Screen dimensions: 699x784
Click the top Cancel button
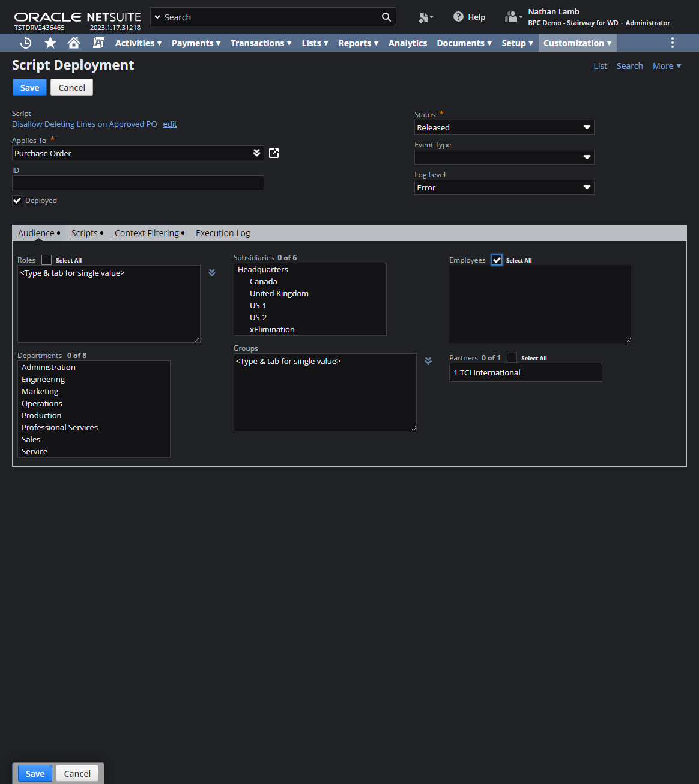pyautogui.click(x=72, y=88)
